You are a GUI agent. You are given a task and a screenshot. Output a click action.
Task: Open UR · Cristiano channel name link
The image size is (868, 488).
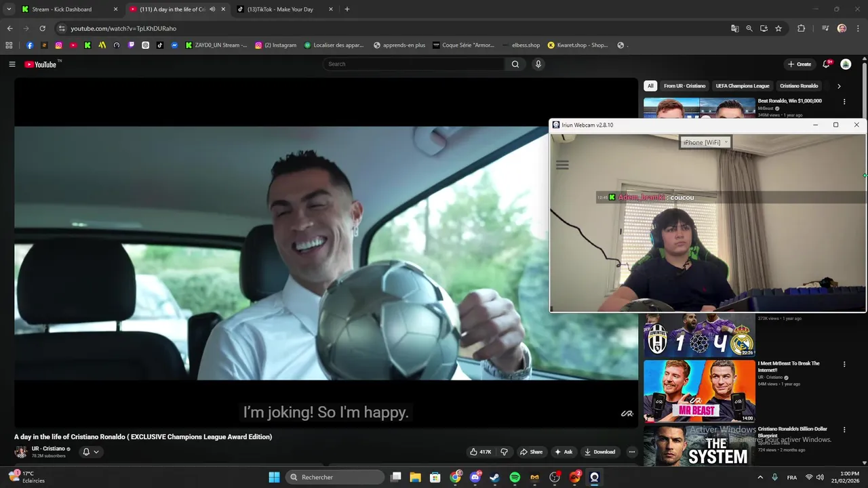pyautogui.click(x=48, y=449)
